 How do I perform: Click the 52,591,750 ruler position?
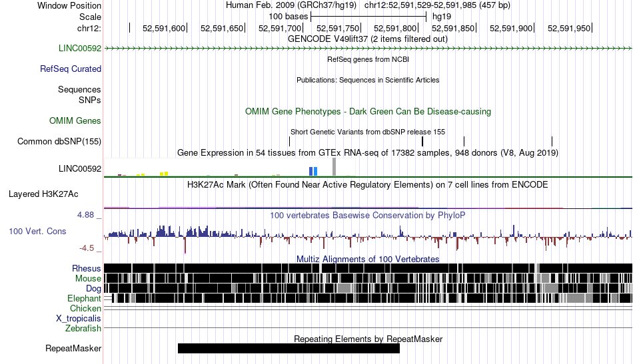pyautogui.click(x=338, y=28)
